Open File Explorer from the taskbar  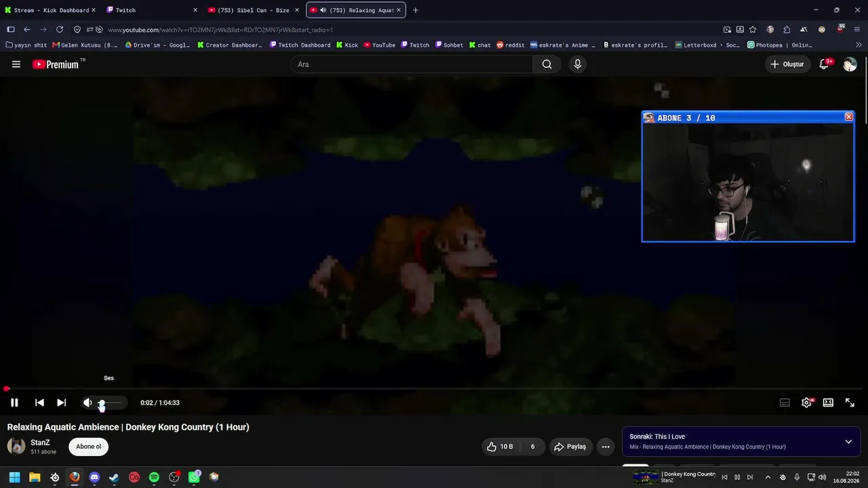(35, 477)
